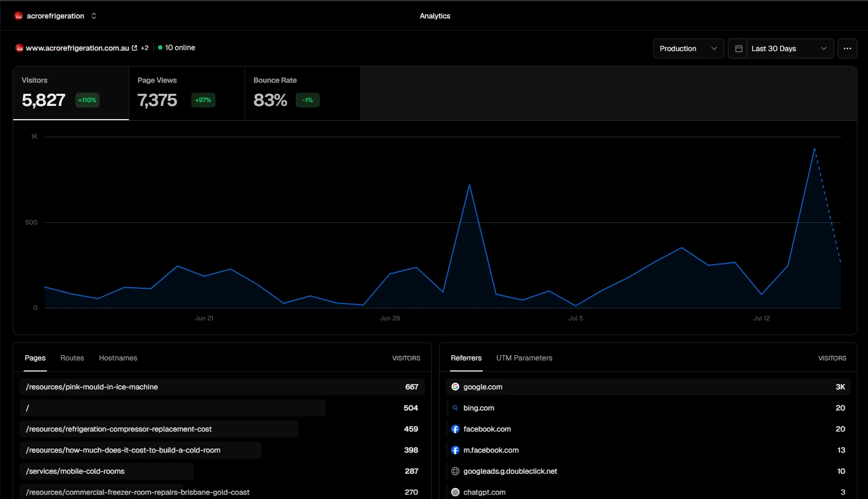The width and height of the screenshot is (868, 499).
Task: Click the 3K visitors count for google.com
Action: (840, 387)
